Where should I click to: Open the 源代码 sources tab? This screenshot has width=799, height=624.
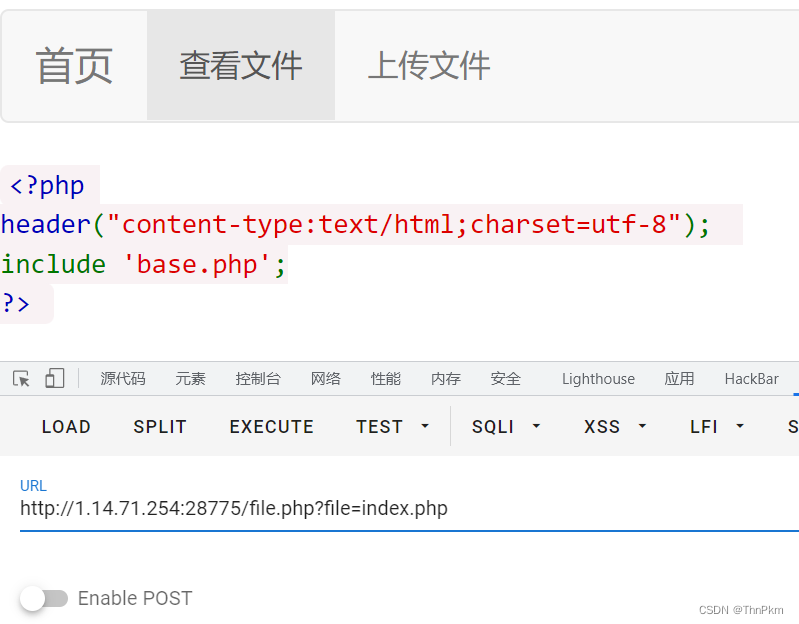click(x=123, y=379)
